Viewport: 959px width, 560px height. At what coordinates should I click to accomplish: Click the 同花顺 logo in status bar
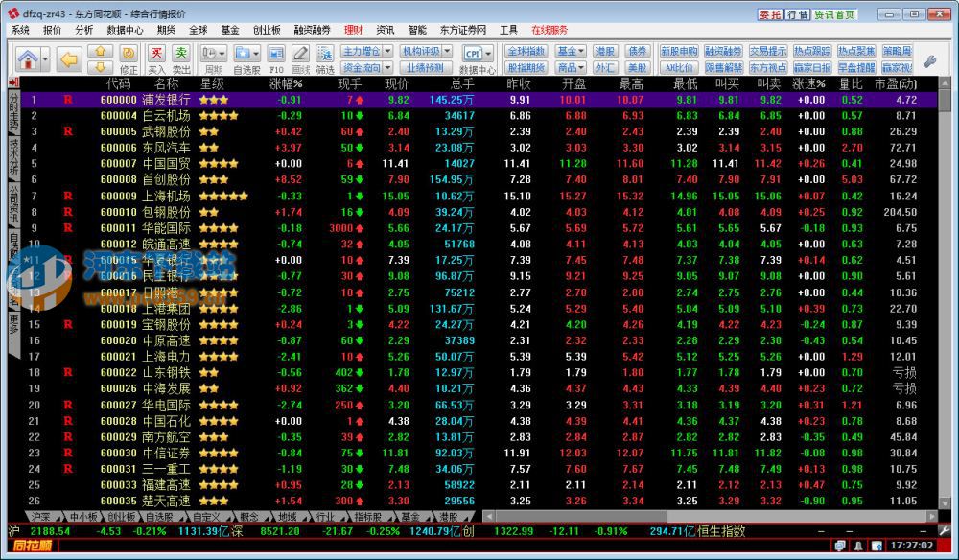pyautogui.click(x=33, y=546)
